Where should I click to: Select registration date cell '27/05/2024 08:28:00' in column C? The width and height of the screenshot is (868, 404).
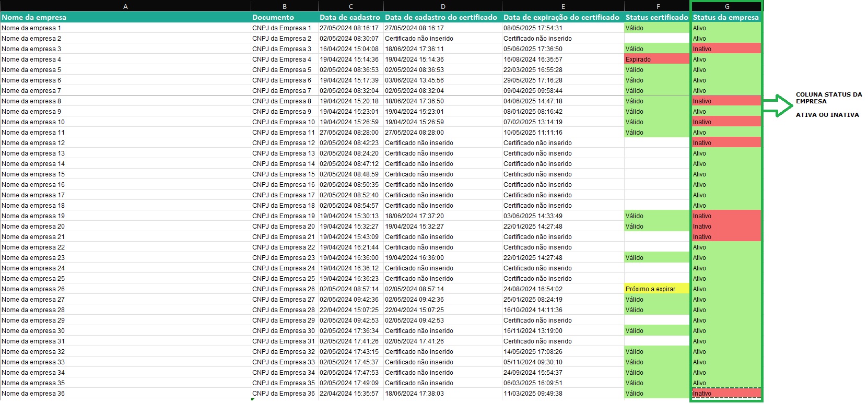coord(350,133)
